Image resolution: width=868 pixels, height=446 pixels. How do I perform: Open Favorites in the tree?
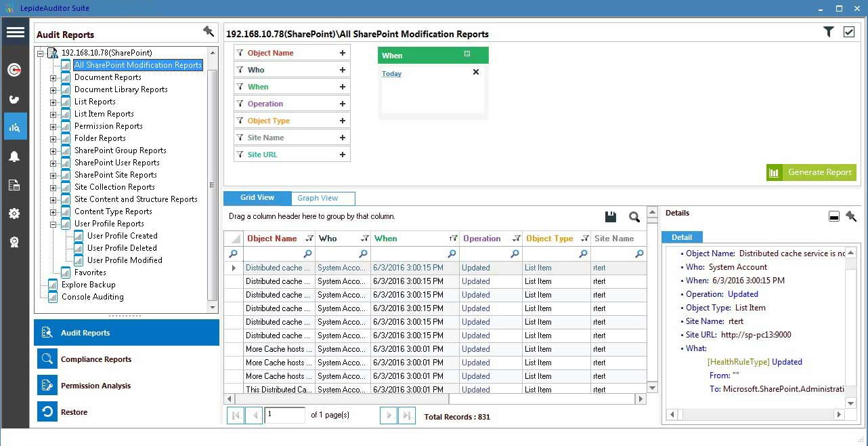90,272
